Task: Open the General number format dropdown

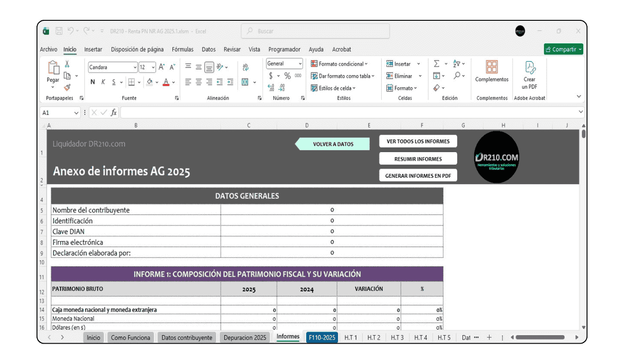Action: [x=301, y=63]
